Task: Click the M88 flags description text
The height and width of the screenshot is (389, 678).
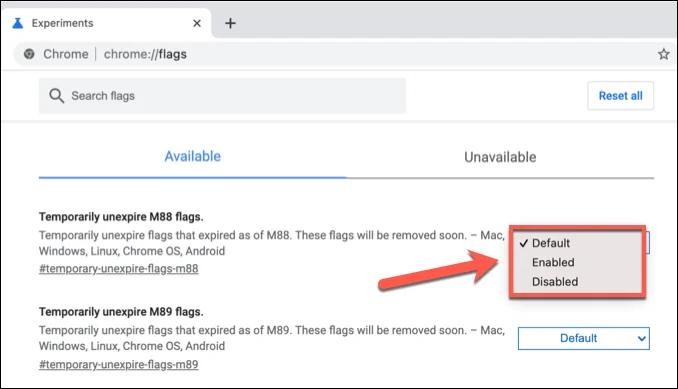Action: tap(272, 243)
